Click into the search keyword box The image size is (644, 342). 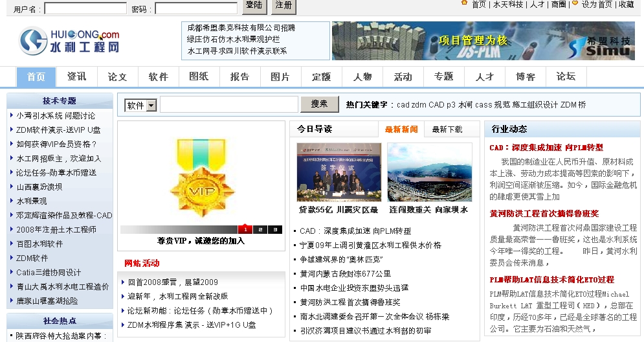point(228,104)
